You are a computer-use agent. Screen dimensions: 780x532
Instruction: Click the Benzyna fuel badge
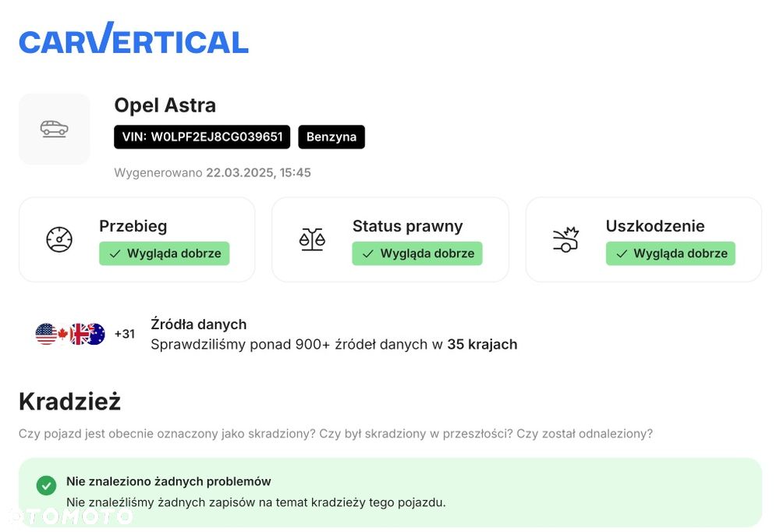331,137
